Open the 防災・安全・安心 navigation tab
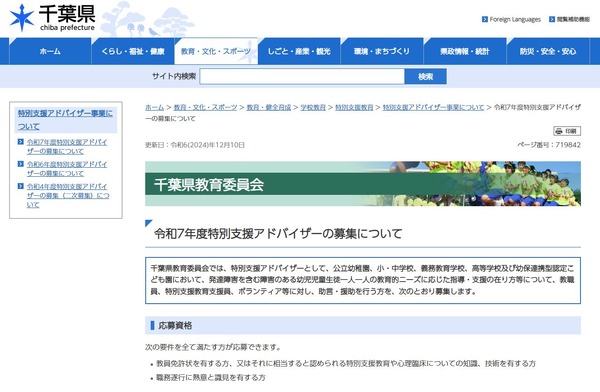Viewport: 600px width, 392px height. click(x=548, y=51)
